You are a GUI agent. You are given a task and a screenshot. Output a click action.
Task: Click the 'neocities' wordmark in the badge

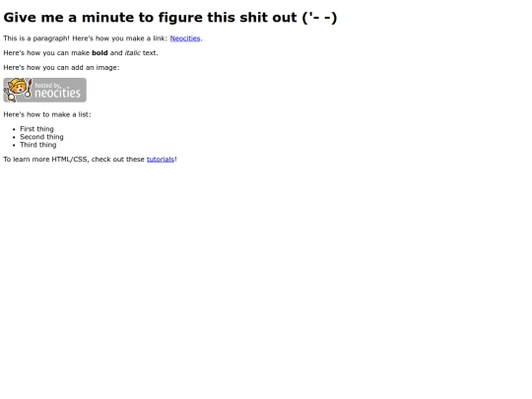tap(57, 93)
